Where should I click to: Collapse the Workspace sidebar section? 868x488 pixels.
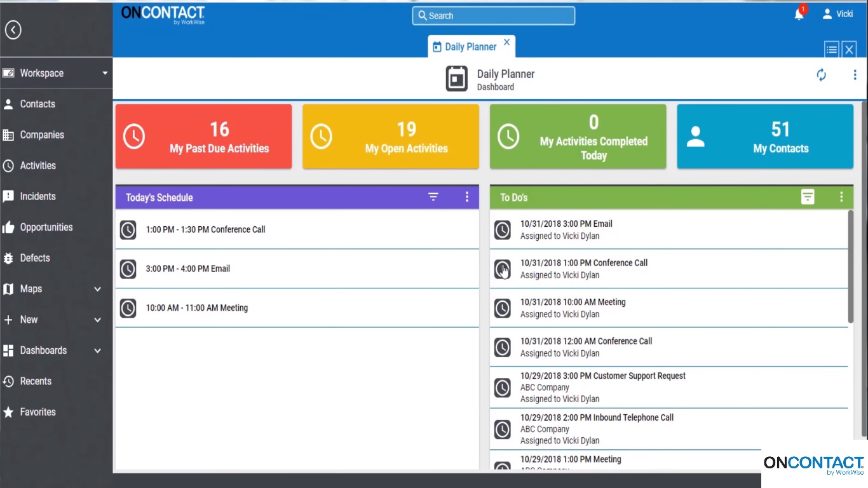click(x=105, y=72)
